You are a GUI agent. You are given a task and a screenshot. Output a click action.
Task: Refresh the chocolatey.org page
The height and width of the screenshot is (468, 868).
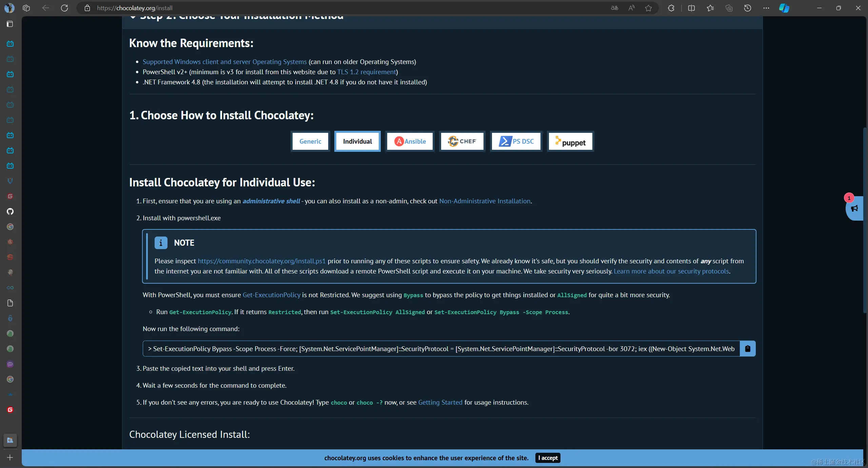point(64,8)
